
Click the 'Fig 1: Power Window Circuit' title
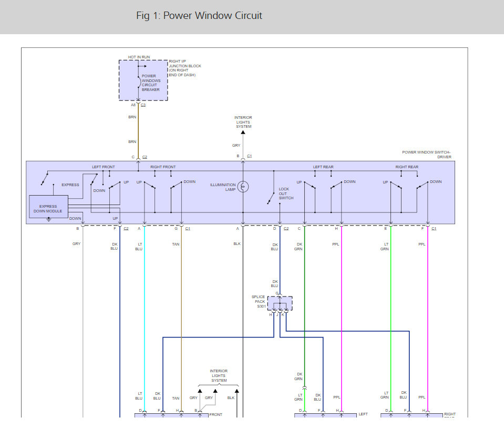(199, 15)
